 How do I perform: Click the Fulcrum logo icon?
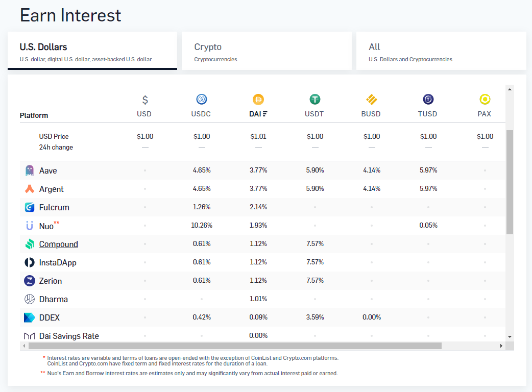coord(30,207)
